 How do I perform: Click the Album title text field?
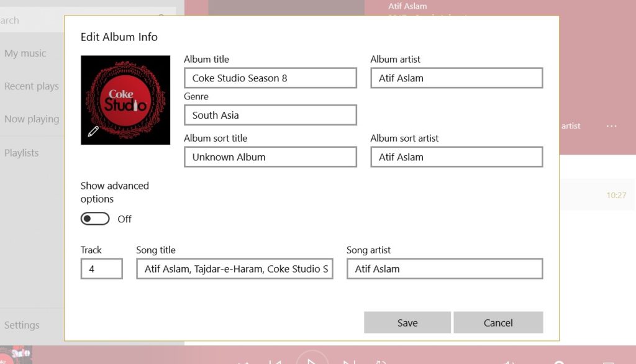(x=270, y=78)
